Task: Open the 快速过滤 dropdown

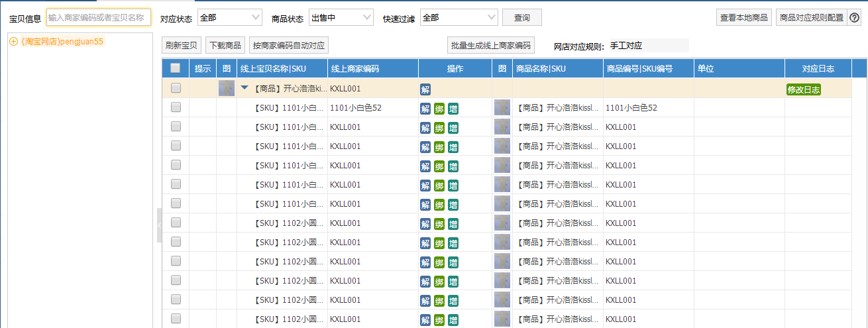Action: point(459,18)
